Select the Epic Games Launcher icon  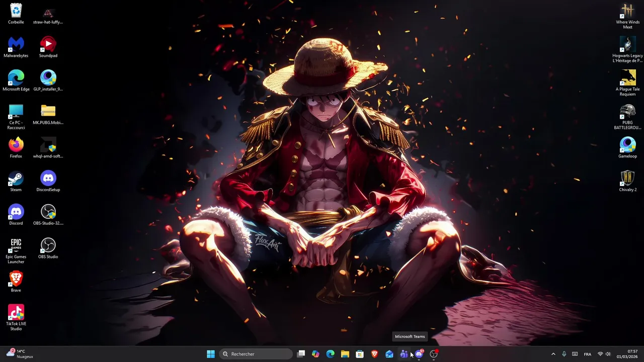click(16, 251)
